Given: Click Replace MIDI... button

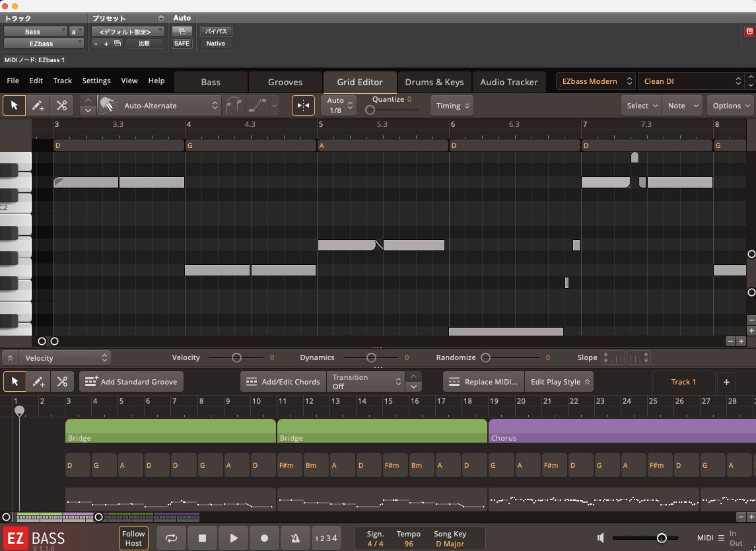Looking at the screenshot, I should 483,382.
